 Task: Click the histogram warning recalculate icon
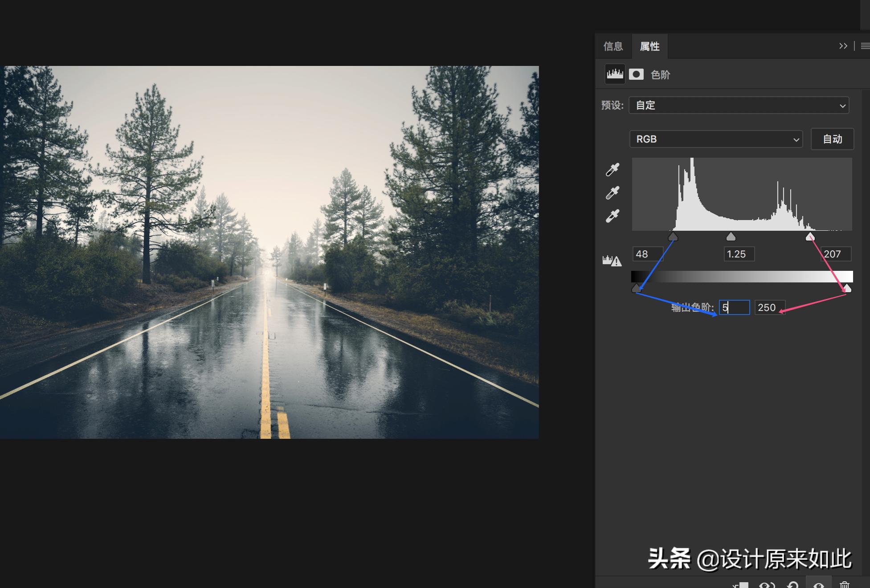612,261
